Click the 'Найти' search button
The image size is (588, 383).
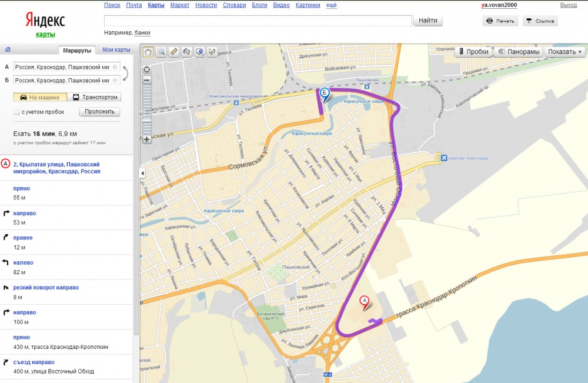[428, 21]
